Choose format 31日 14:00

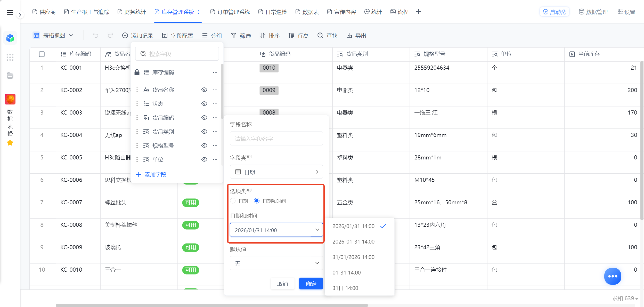pyautogui.click(x=360, y=288)
